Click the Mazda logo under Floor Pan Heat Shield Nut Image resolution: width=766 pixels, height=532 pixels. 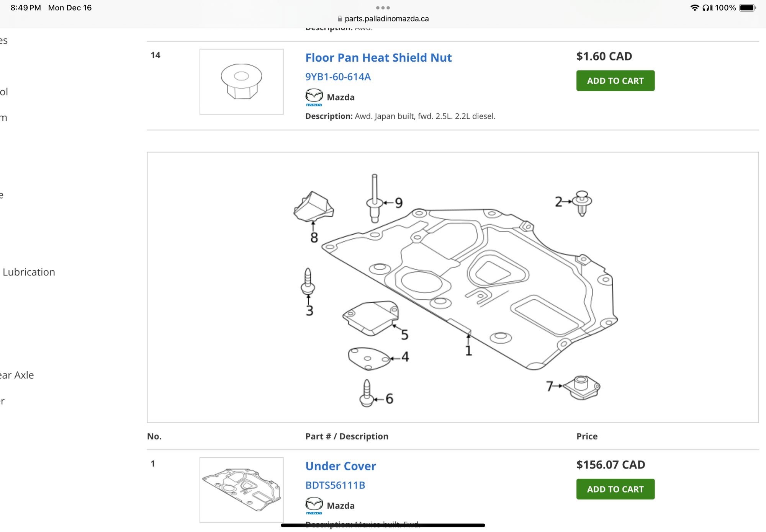[314, 97]
